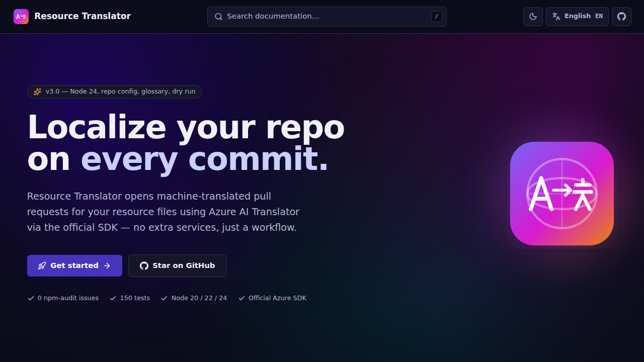This screenshot has height=362, width=644.
Task: Click the magnifier icon in search bar
Action: [218, 17]
